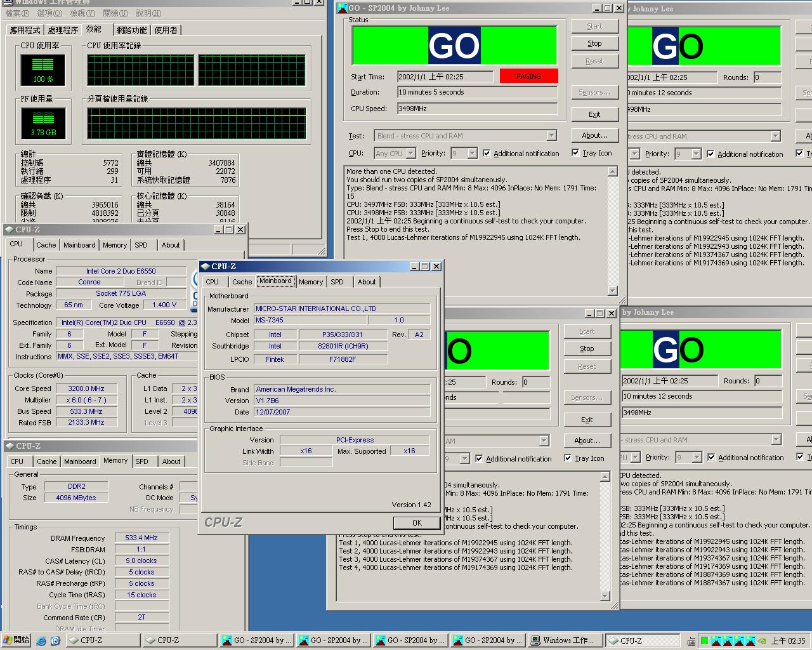This screenshot has width=812, height=650.
Task: Open the 檔案(F) menu in Task Manager
Action: point(17,13)
